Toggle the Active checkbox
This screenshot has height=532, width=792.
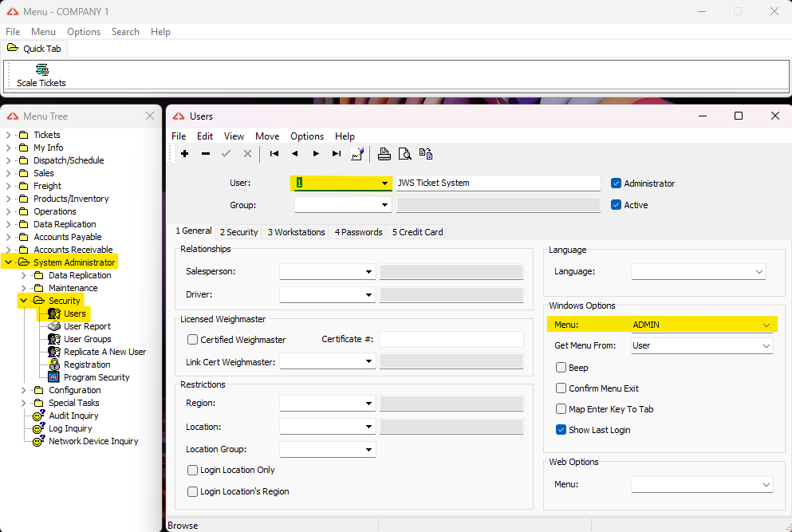click(616, 205)
